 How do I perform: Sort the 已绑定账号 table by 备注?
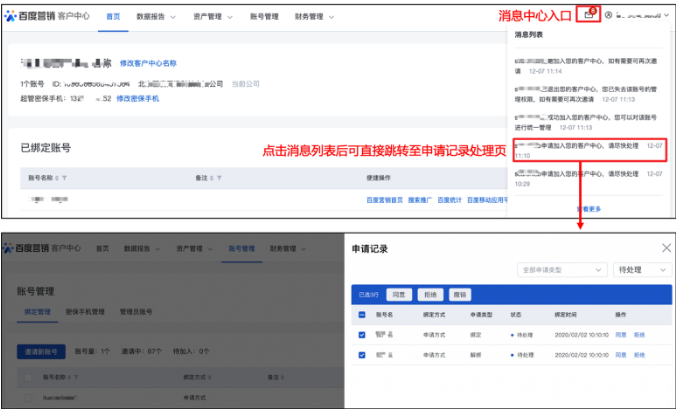(212, 178)
